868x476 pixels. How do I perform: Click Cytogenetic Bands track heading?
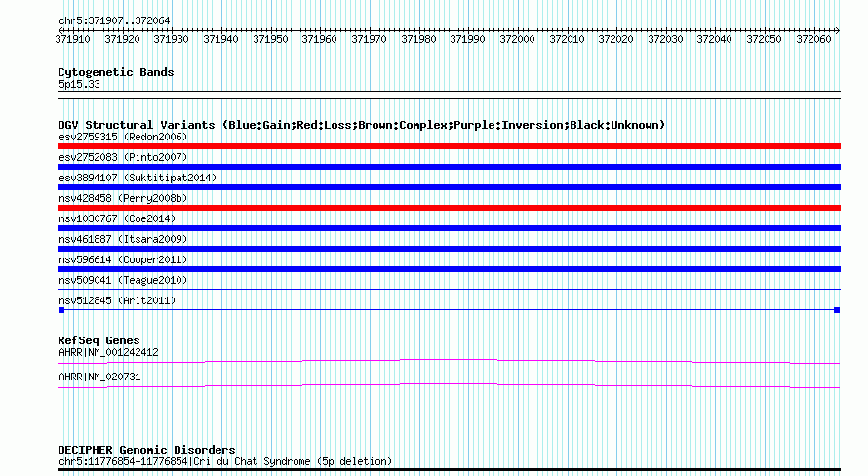116,72
